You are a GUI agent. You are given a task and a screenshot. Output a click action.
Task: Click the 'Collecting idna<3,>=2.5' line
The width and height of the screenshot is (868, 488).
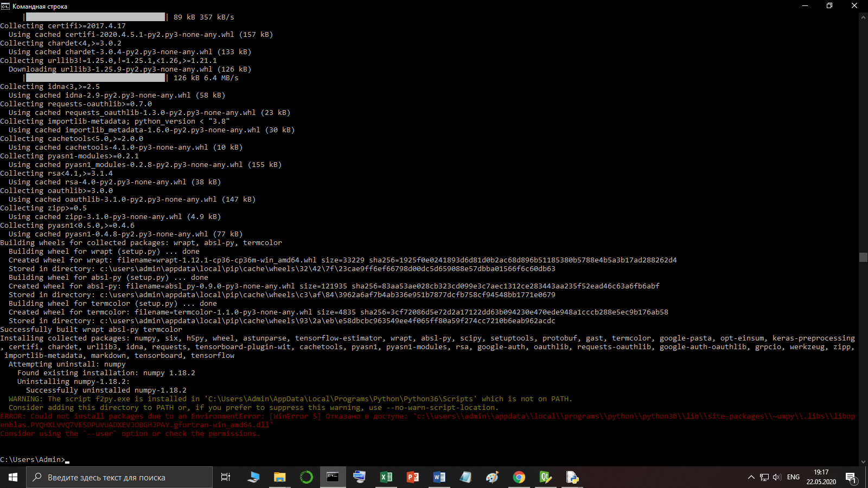click(50, 87)
